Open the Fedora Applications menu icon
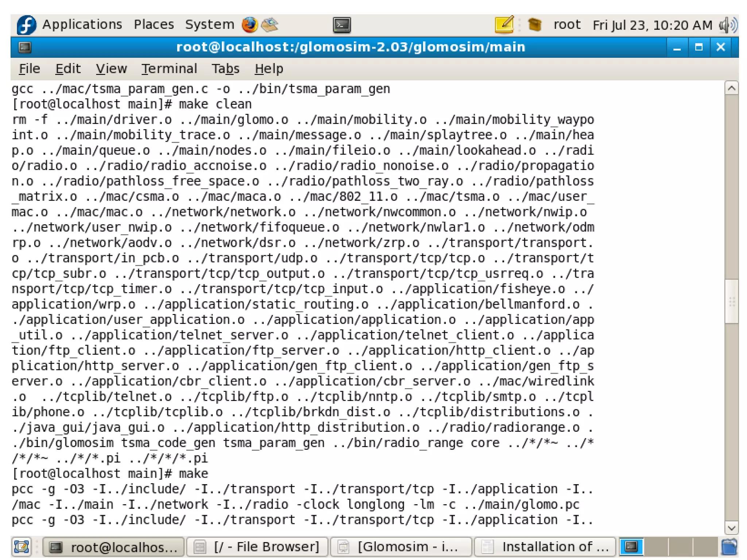The width and height of the screenshot is (747, 560). 26,25
